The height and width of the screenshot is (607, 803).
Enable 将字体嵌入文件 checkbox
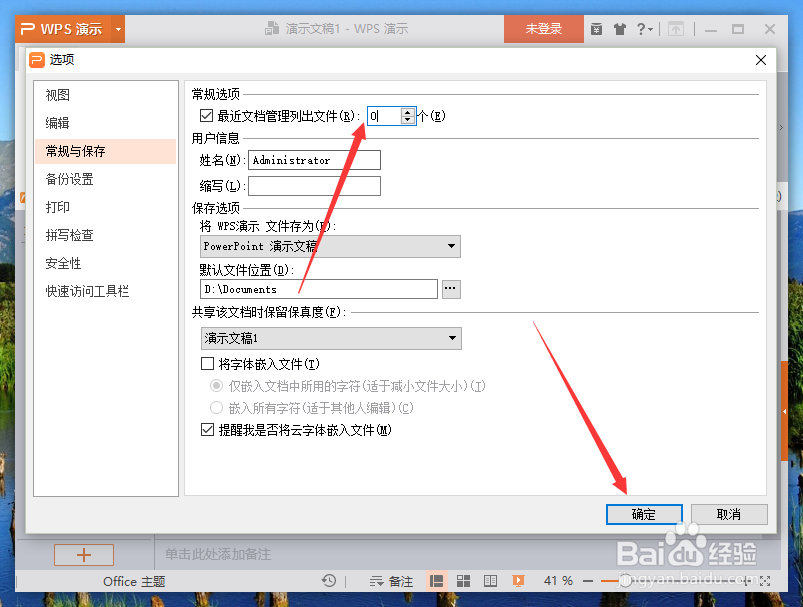pyautogui.click(x=207, y=364)
